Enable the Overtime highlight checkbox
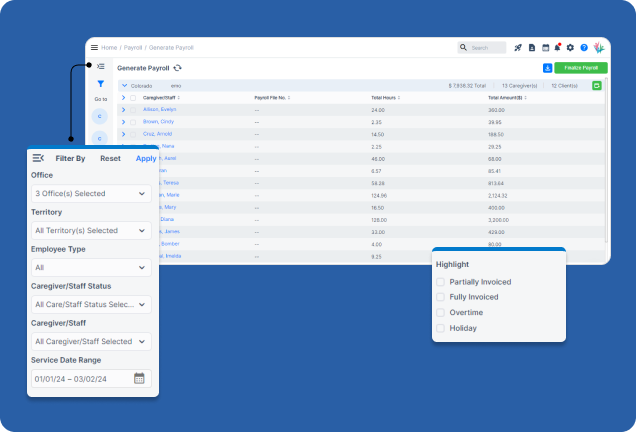 [440, 312]
